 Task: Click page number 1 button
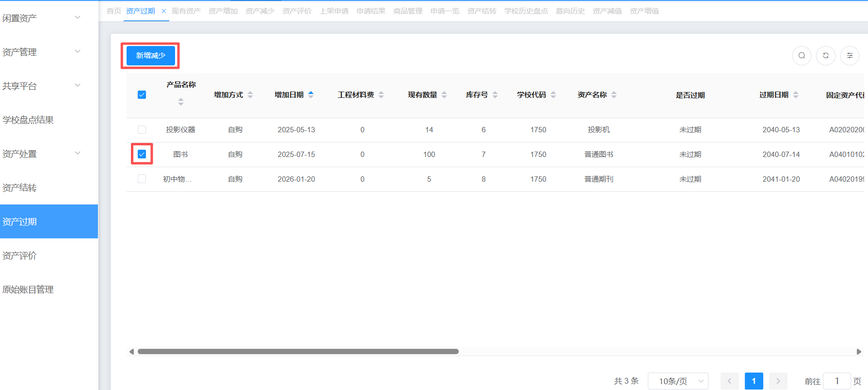[754, 381]
